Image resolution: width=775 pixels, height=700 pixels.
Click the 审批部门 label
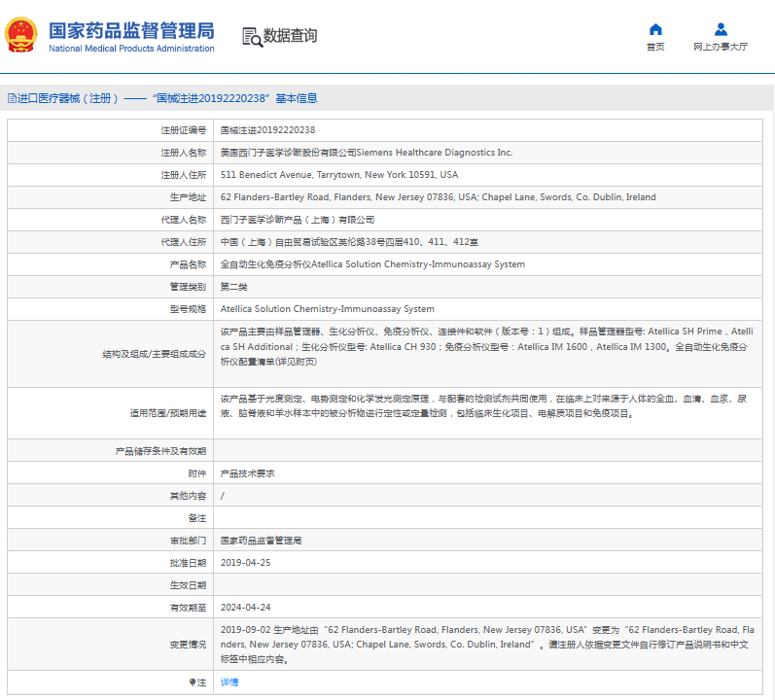(x=188, y=541)
